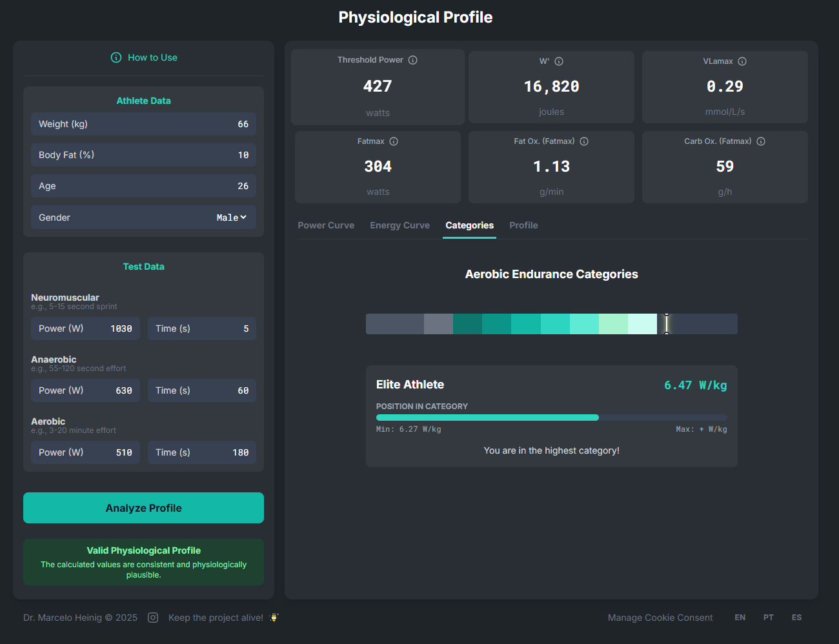Show info for Fat Ox. (Fatmax)
This screenshot has height=644, width=839.
point(584,141)
